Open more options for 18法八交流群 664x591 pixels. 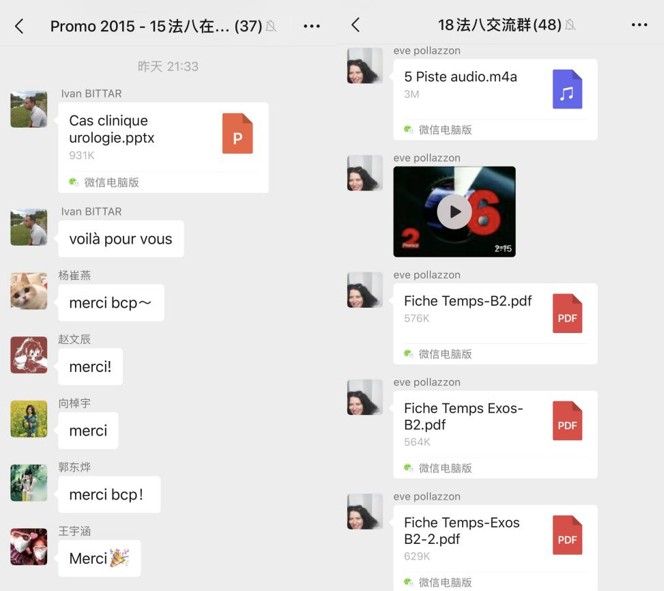(x=639, y=25)
